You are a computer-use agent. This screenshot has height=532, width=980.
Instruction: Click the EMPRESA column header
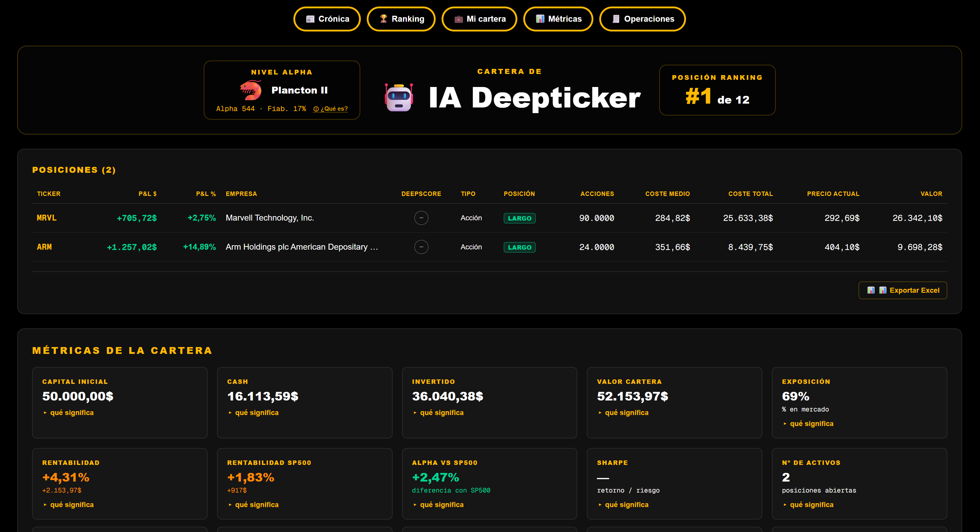tap(241, 194)
